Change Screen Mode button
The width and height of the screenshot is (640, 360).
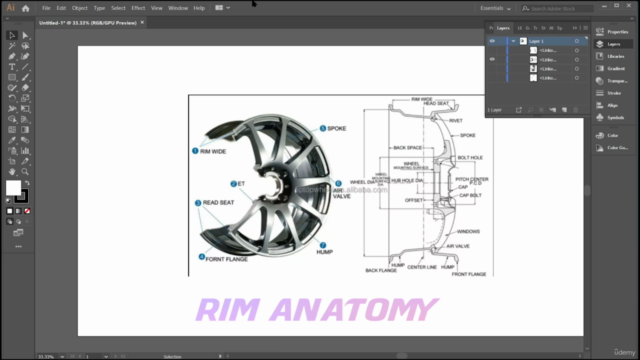[18, 233]
